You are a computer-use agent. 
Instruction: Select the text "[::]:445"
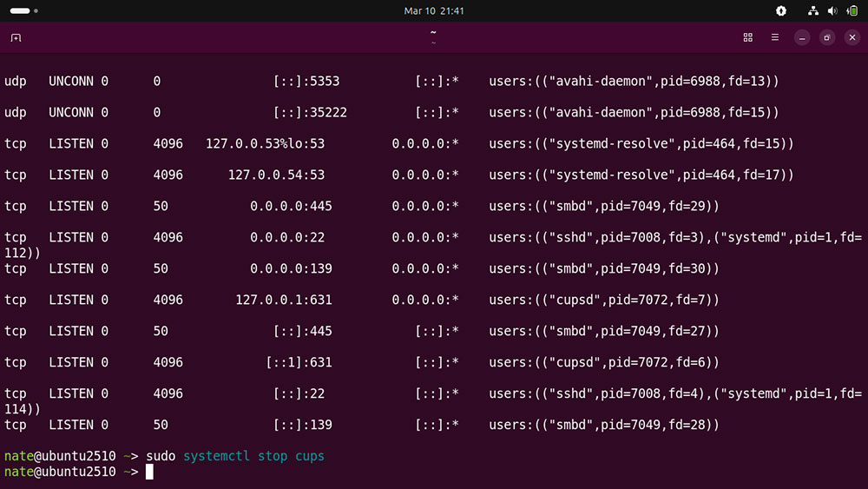[x=303, y=331]
